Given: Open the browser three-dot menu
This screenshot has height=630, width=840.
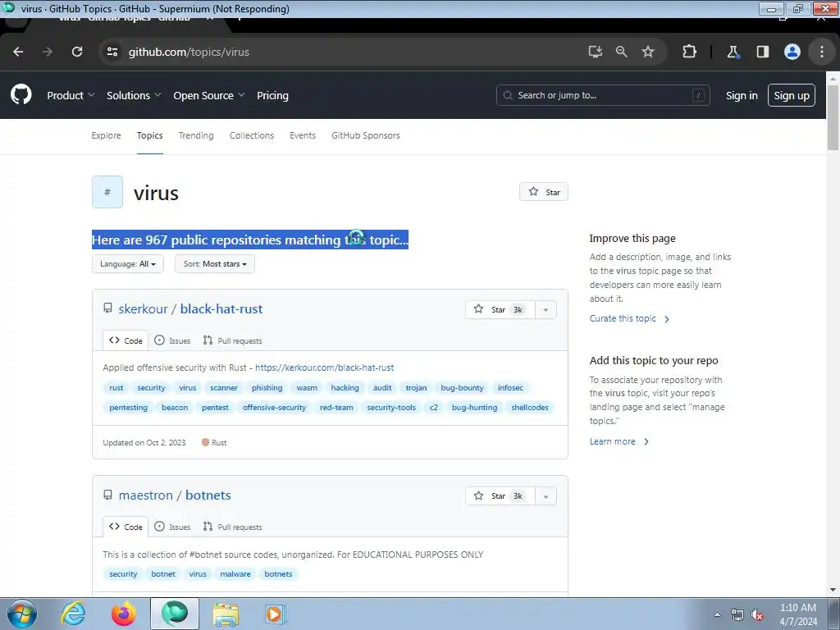Looking at the screenshot, I should 822,52.
